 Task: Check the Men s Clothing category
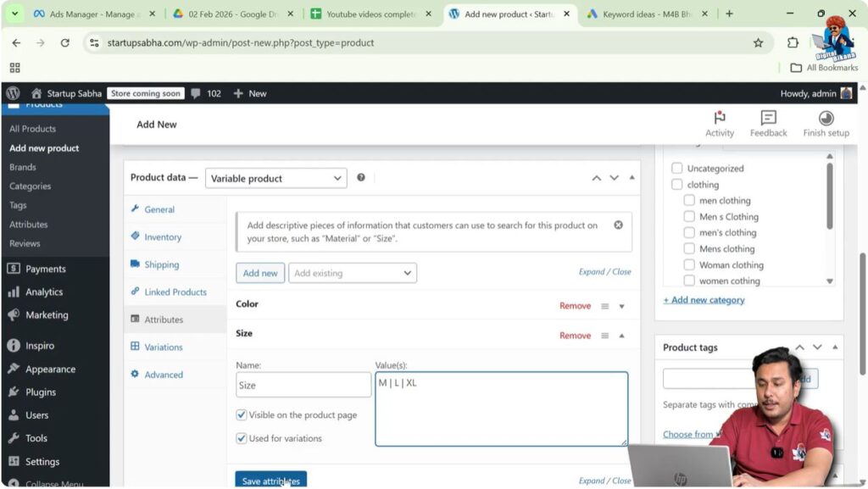tap(689, 216)
